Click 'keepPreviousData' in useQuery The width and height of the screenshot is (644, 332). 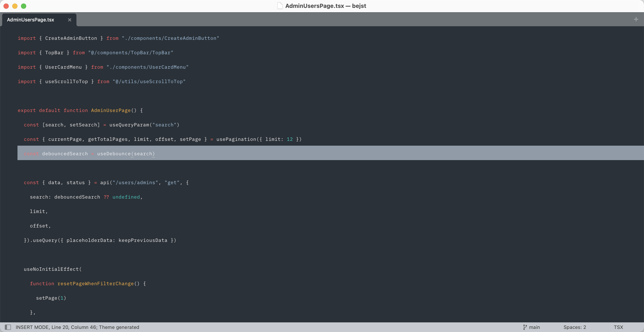pos(143,240)
